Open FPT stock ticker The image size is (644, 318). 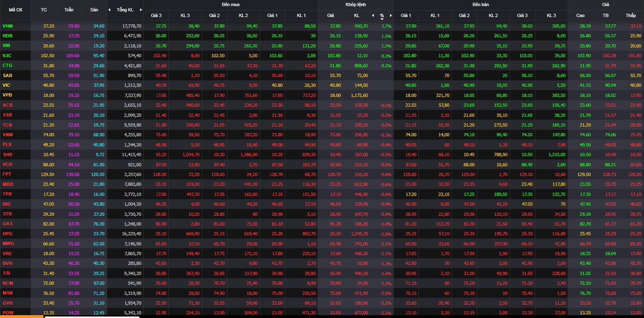[7, 174]
